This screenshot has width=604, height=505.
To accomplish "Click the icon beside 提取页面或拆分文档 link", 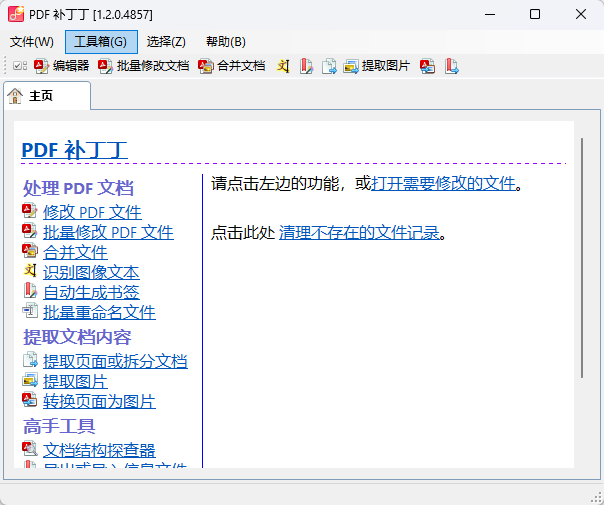I will [x=30, y=360].
